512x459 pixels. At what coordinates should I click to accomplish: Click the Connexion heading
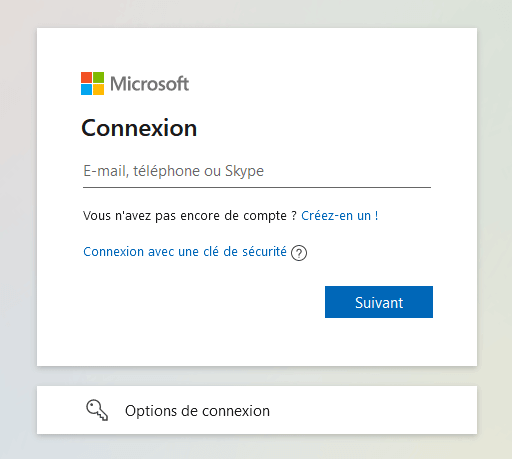coord(139,128)
